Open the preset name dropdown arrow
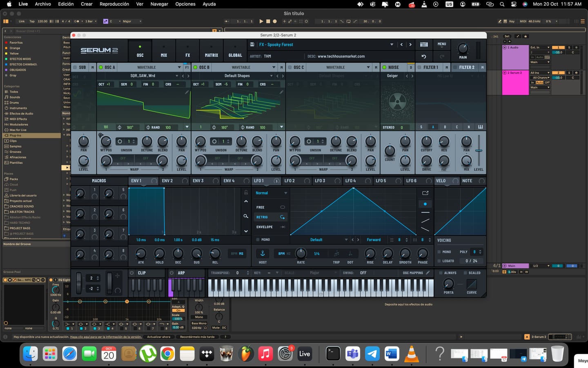Screen dimensions: 588x368 [392, 45]
